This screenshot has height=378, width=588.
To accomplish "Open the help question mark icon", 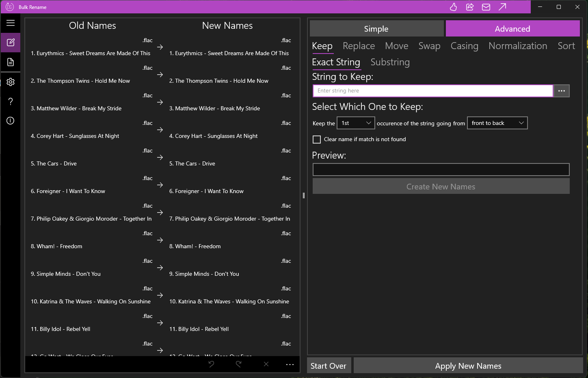I will tap(11, 101).
